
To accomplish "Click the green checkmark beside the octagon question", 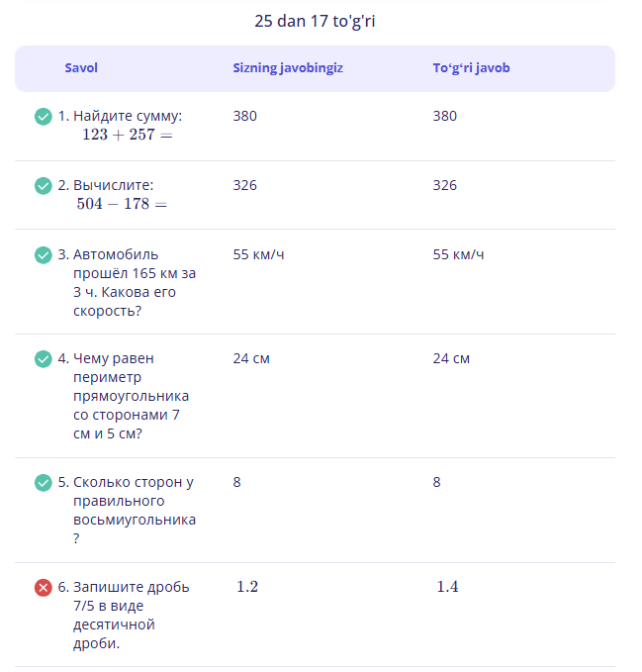I will click(44, 483).
